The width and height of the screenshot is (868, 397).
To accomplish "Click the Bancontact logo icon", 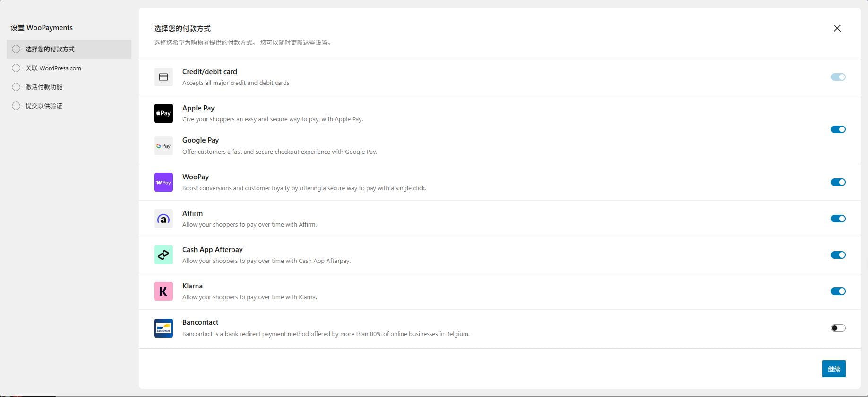I will [x=163, y=328].
